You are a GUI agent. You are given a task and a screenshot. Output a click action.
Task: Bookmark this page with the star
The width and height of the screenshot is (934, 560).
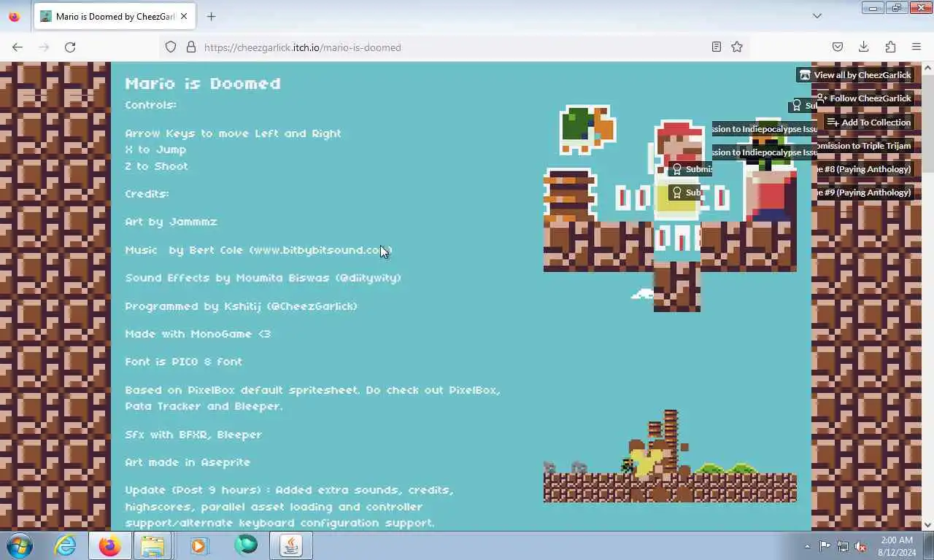coord(737,47)
